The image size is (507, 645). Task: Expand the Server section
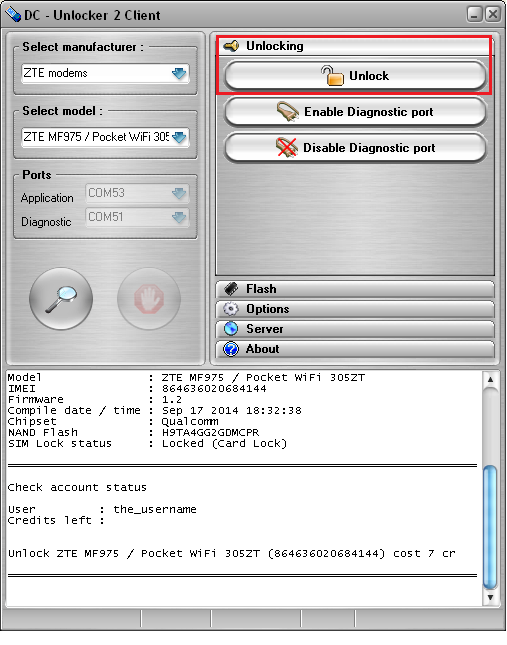(x=355, y=329)
